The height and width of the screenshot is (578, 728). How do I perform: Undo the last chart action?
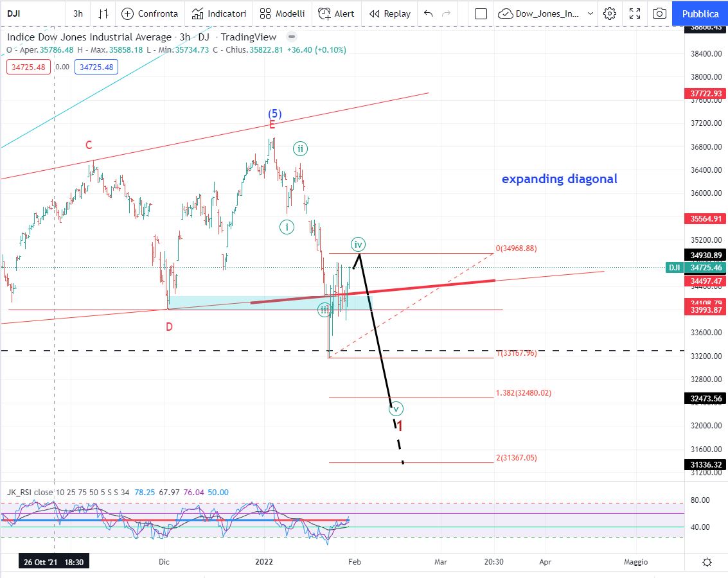[x=428, y=14]
